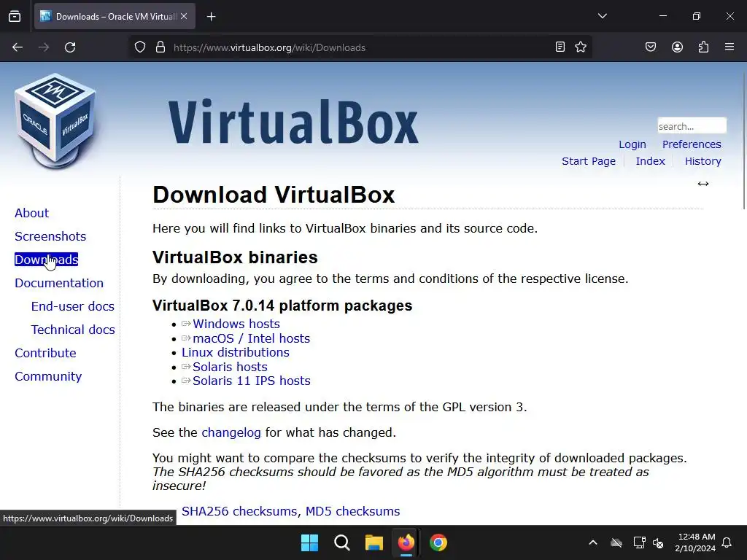Click the website search box

[x=692, y=126]
